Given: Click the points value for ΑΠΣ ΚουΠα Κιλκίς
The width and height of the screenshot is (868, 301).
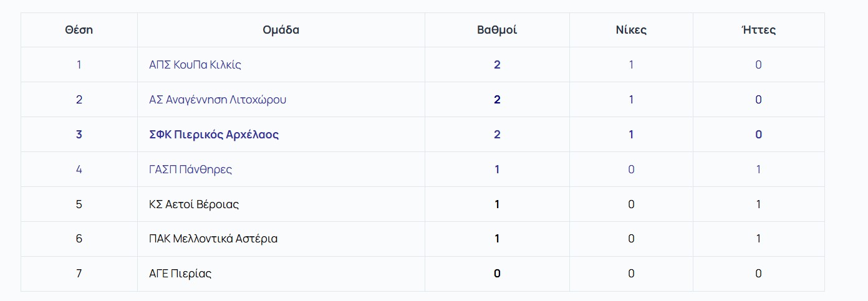Looking at the screenshot, I should 497,65.
